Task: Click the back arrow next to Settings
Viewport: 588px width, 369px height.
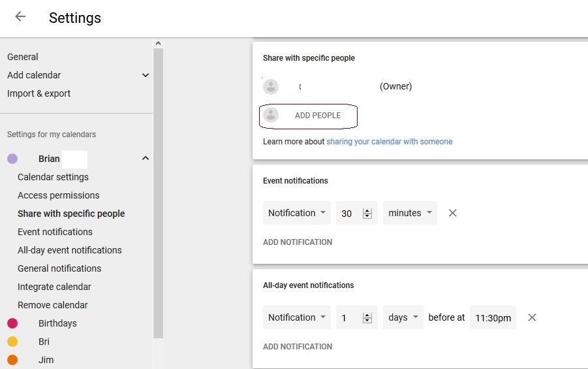Action: [20, 17]
